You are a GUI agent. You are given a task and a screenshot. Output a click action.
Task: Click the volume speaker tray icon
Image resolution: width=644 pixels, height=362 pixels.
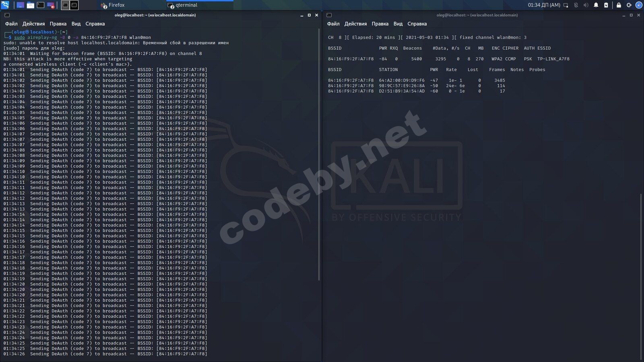tap(586, 5)
